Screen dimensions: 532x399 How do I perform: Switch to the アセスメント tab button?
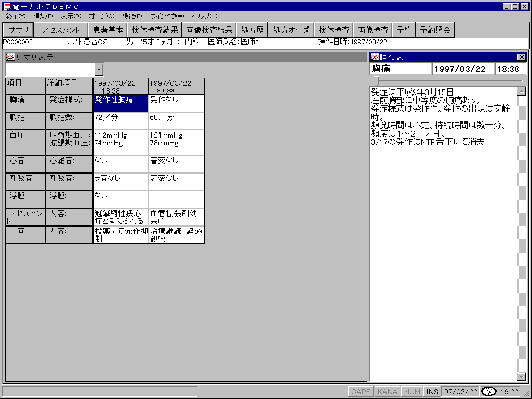[x=61, y=30]
